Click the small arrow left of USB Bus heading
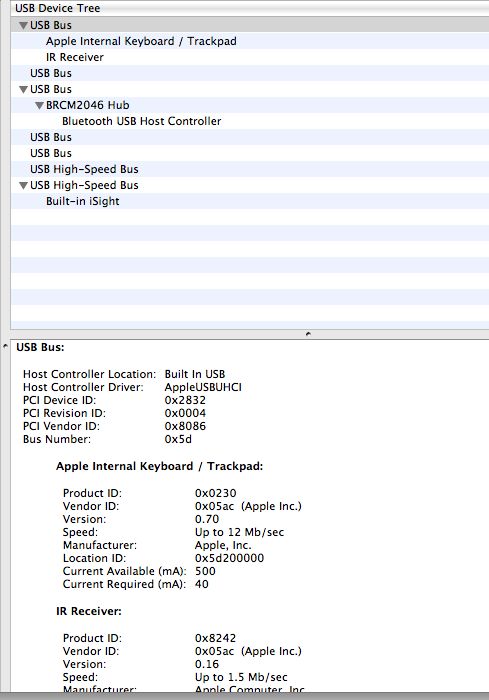Viewport: 489px width, 700px height. coord(5,346)
